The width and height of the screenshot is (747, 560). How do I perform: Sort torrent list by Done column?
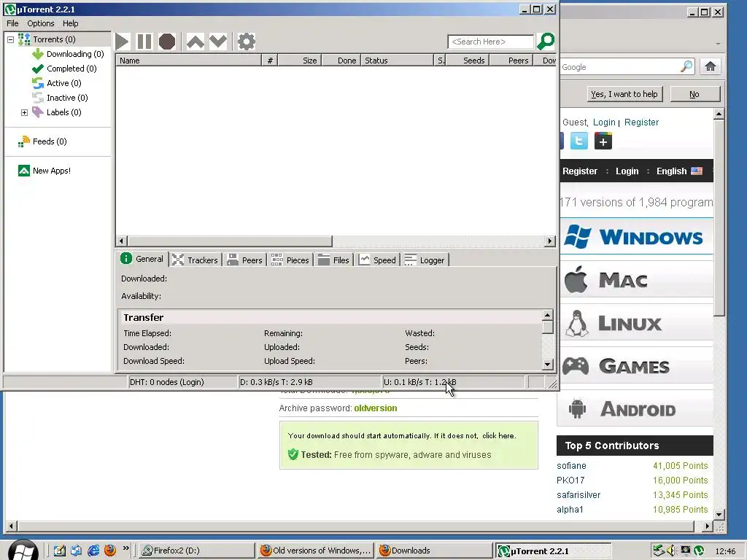click(x=341, y=61)
